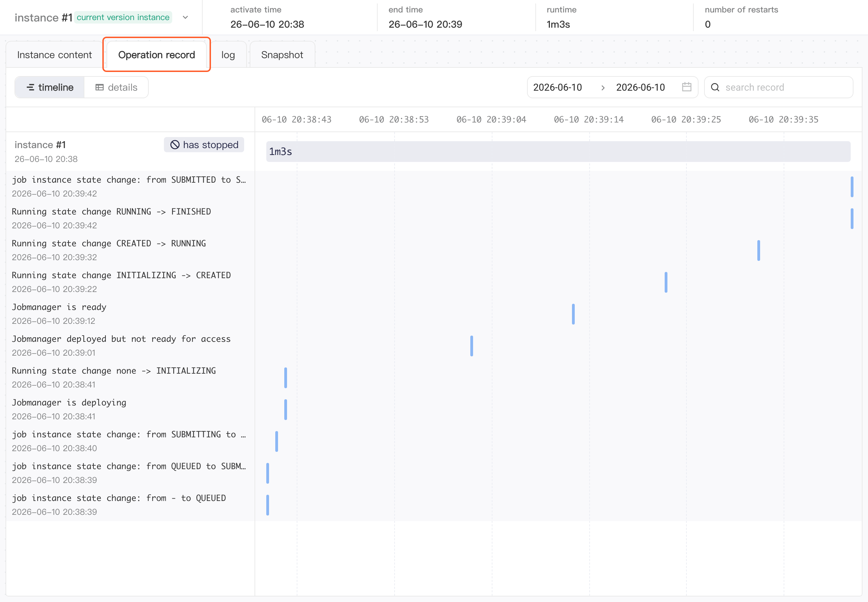This screenshot has width=868, height=602.
Task: Click the timeline list icon
Action: (30, 88)
